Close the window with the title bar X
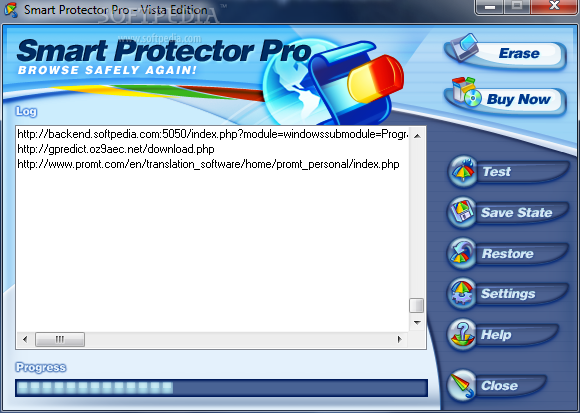 554,6
